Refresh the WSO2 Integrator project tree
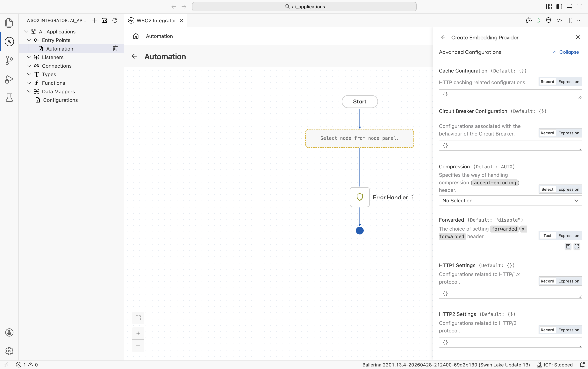Screen dimensions: 588x369 coord(115,20)
